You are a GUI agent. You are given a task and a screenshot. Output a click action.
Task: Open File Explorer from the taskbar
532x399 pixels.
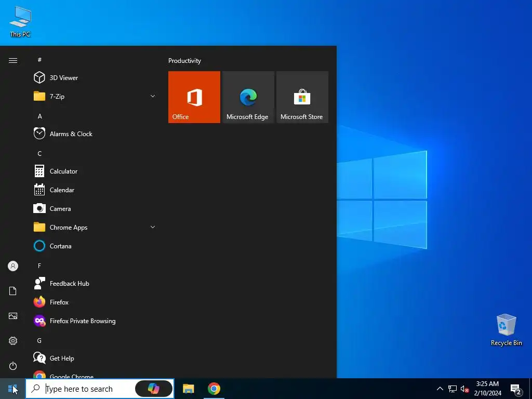tap(188, 389)
